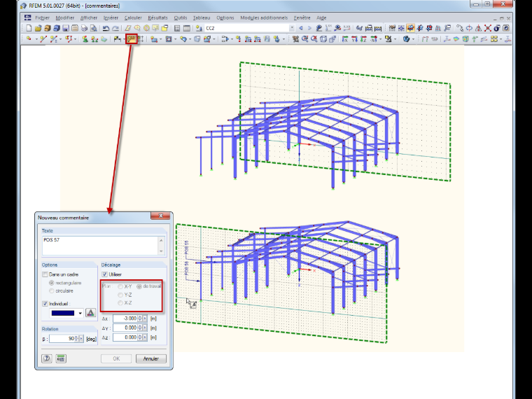532x399 pixels.
Task: Click the font color A button in dialog
Action: [90, 313]
